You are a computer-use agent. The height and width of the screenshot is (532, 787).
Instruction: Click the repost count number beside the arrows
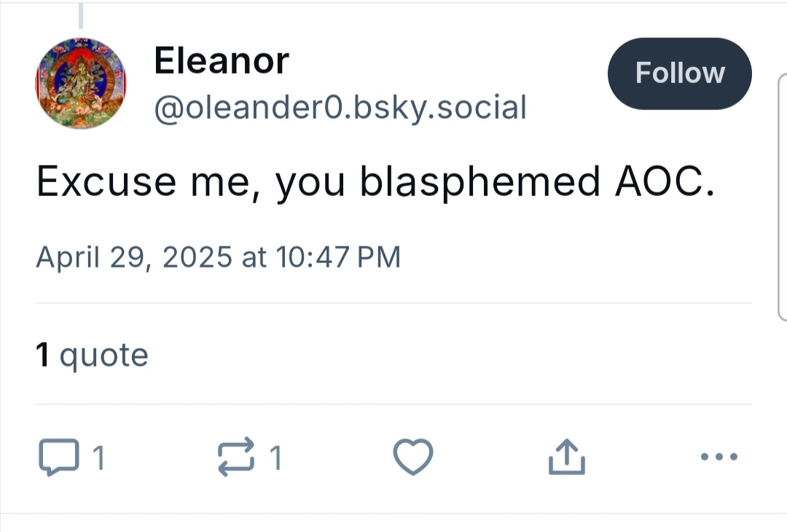pos(275,458)
